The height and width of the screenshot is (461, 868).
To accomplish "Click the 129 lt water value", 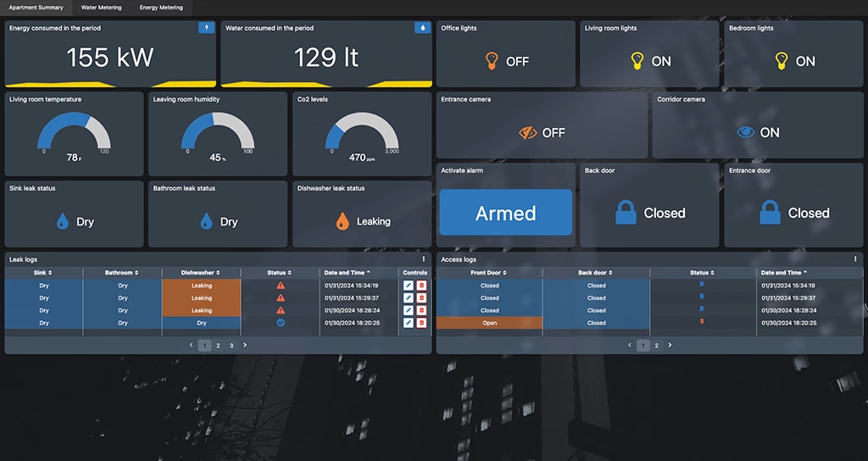I will 326,57.
